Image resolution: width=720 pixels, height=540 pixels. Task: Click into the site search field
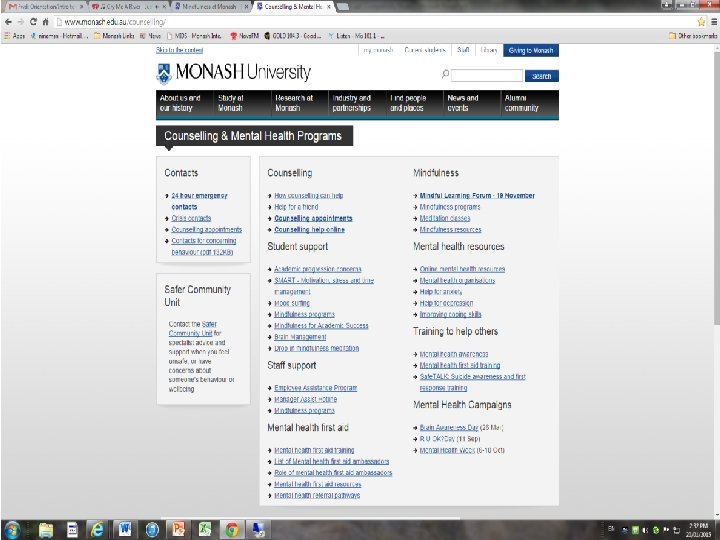(x=487, y=76)
